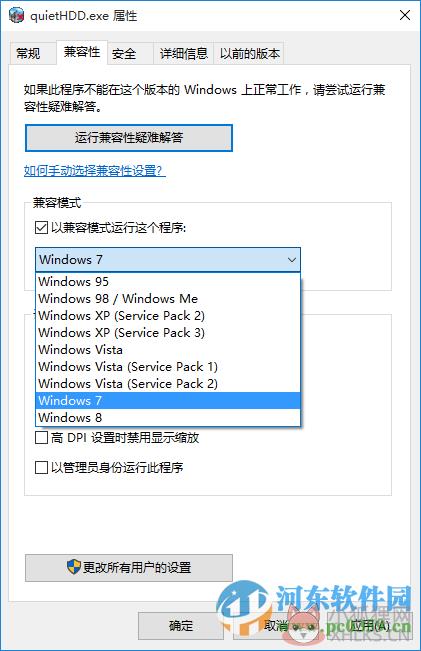Open the 安全 tab
This screenshot has height=651, width=421.
click(x=124, y=54)
